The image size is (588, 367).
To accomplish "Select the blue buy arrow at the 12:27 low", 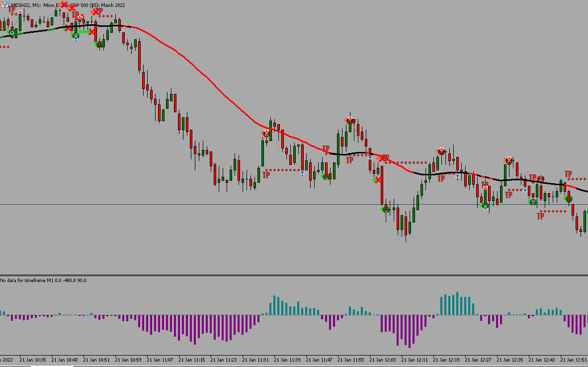I will (485, 208).
